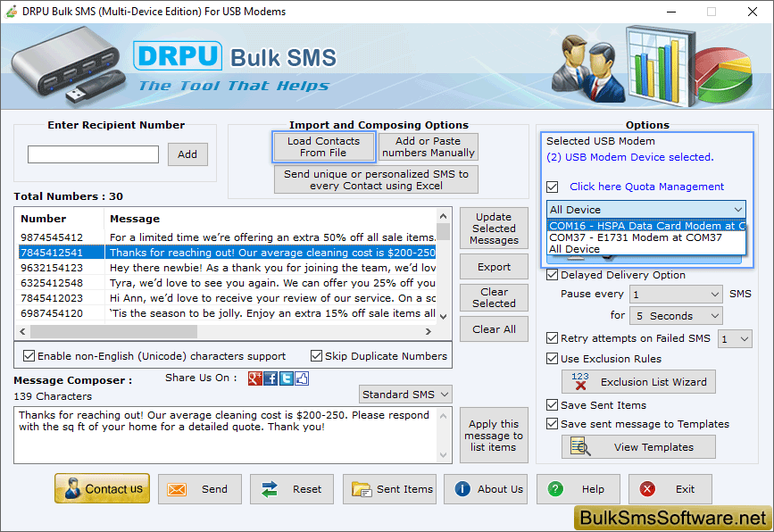Click the recipient number input field
This screenshot has height=532, width=774.
pyautogui.click(x=94, y=154)
